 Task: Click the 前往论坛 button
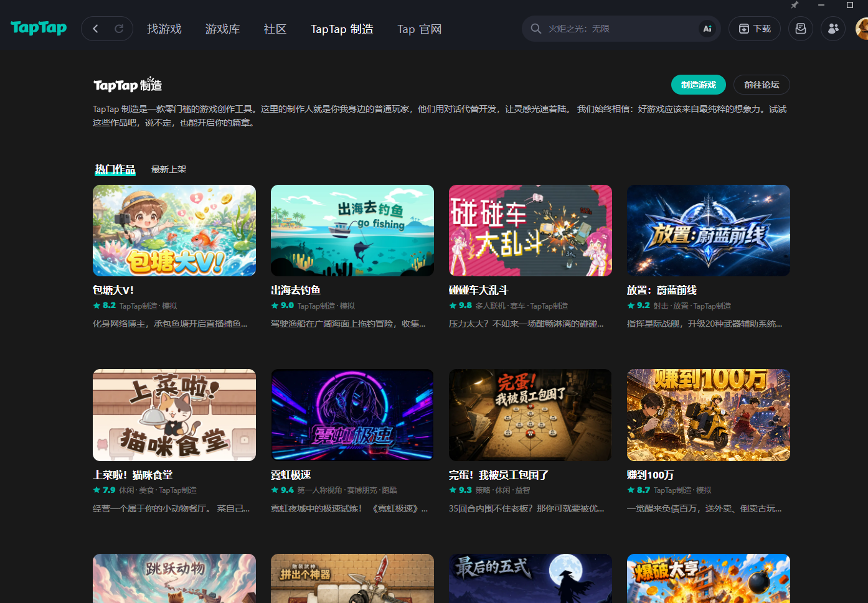[x=762, y=85]
